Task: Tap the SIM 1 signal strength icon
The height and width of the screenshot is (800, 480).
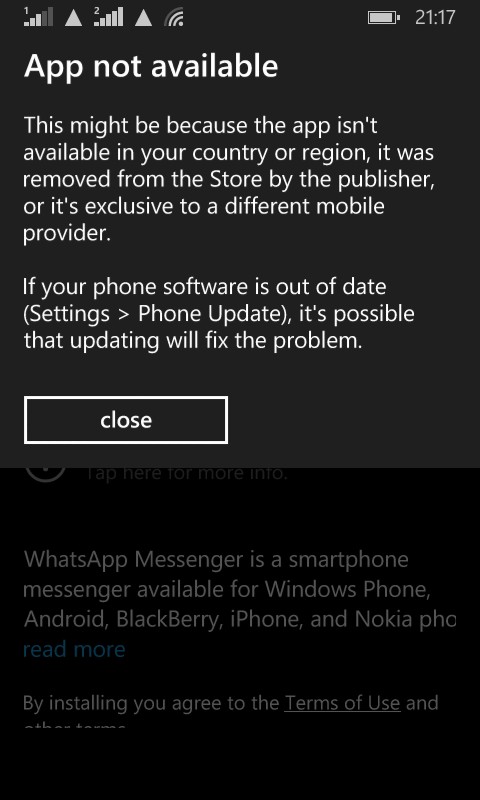Action: pos(38,17)
